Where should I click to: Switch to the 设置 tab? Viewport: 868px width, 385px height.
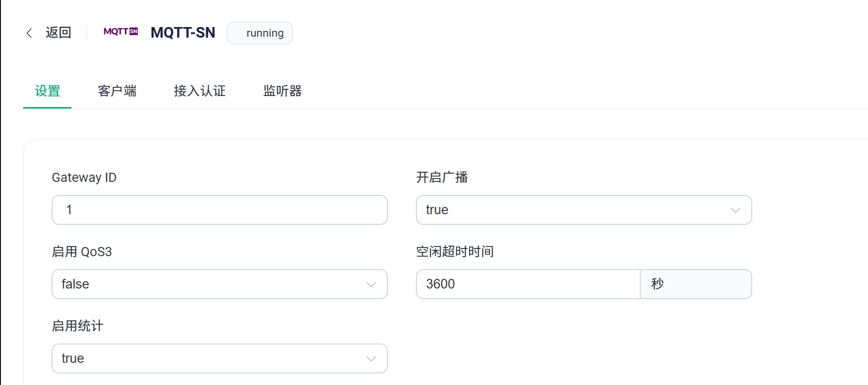[47, 91]
